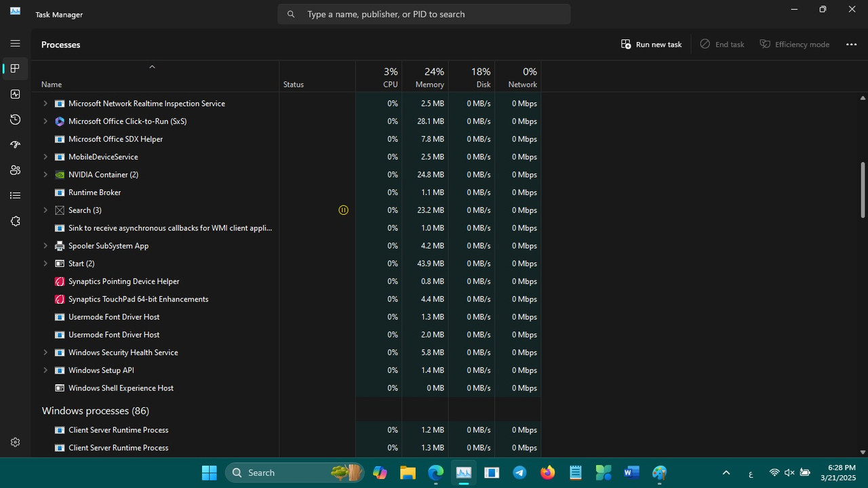Click the magnifier icon in the search box
This screenshot has height=488, width=868.
[x=291, y=14]
